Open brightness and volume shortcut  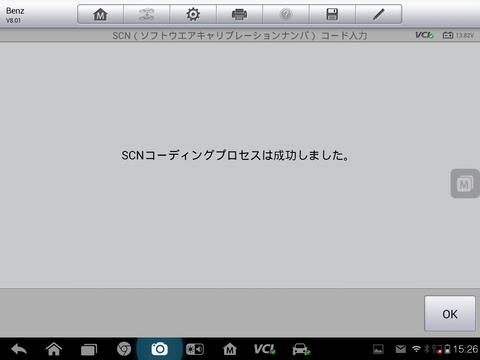click(x=195, y=349)
